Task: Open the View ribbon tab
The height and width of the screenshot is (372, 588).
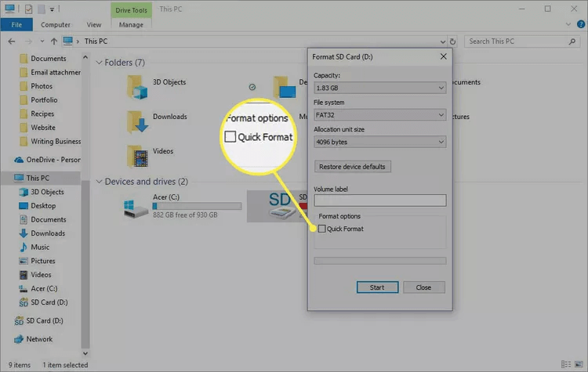Action: [x=93, y=24]
